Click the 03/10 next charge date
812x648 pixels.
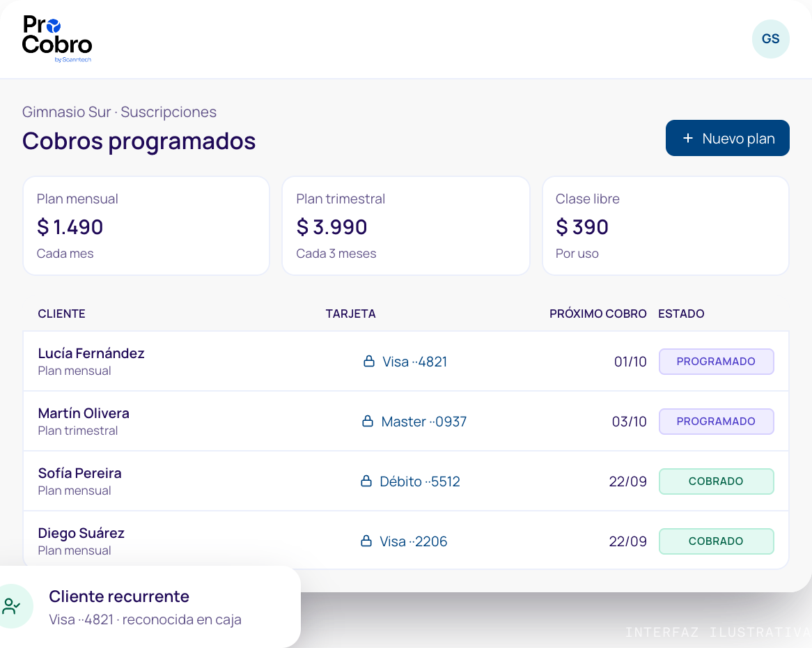(x=630, y=422)
